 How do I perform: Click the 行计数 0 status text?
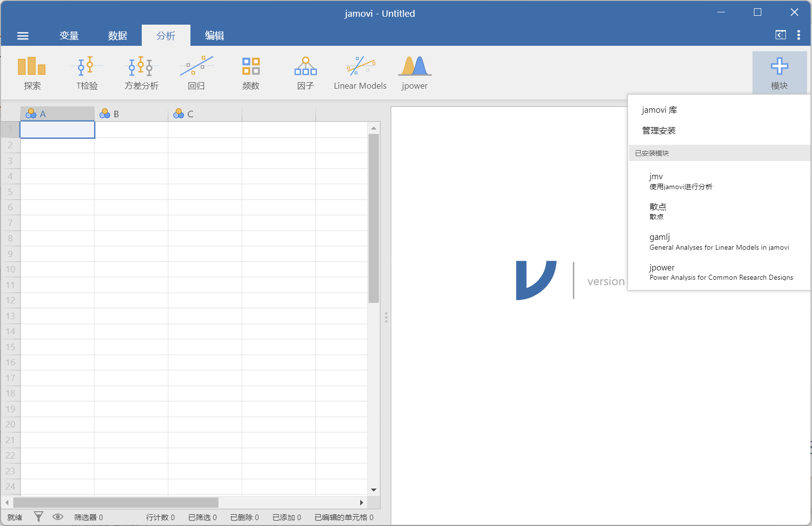point(160,517)
